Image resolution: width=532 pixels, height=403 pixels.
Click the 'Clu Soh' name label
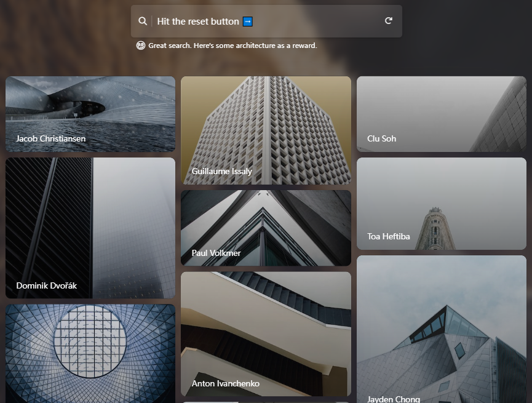pos(382,138)
